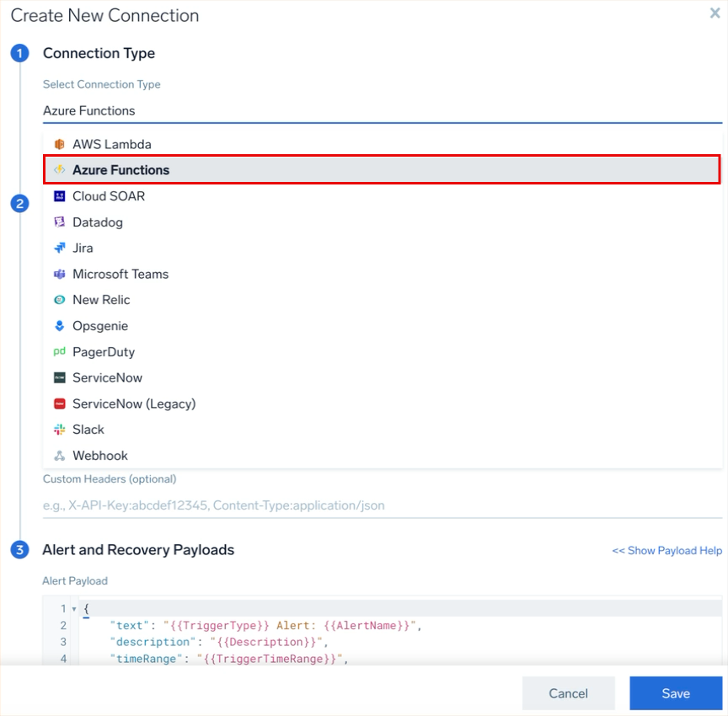This screenshot has width=728, height=716.
Task: Click the Slack logo icon
Action: pyautogui.click(x=59, y=430)
